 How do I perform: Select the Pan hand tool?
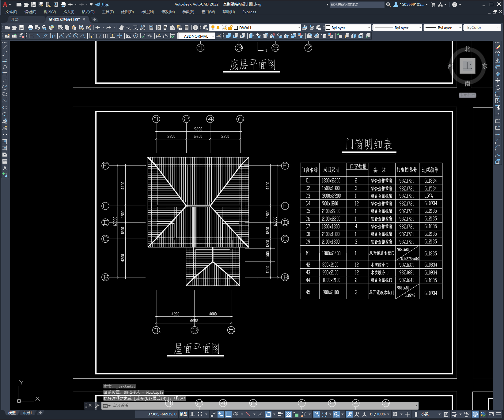[x=121, y=28]
